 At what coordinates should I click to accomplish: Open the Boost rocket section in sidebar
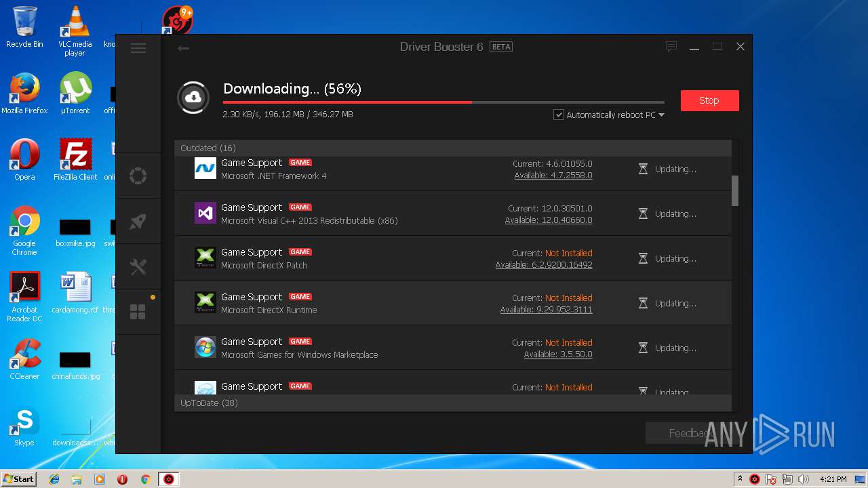click(138, 222)
